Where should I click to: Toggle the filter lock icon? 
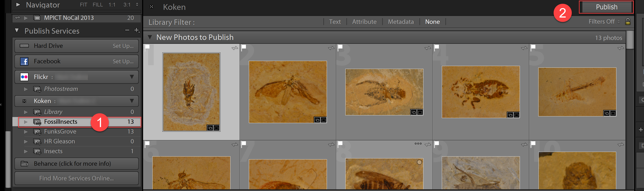click(x=628, y=22)
